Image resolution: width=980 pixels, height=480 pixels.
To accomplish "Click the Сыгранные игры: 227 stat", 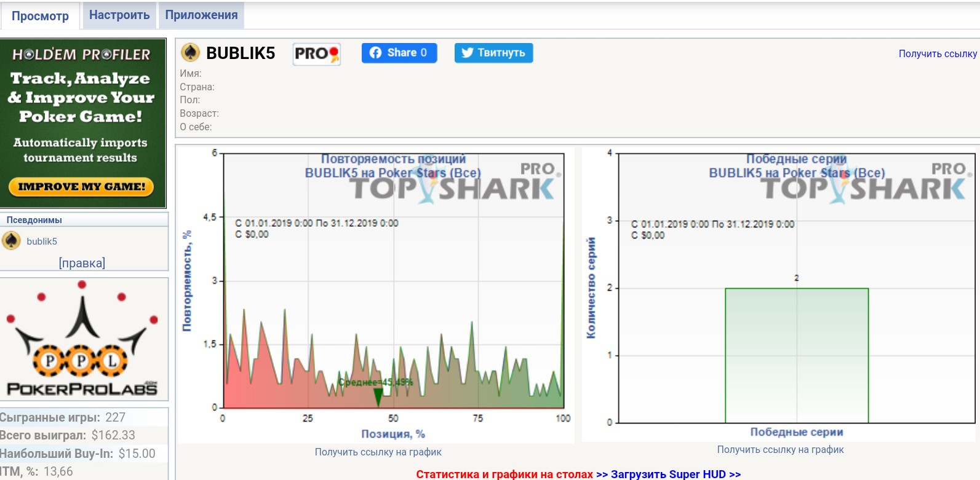I will 62,418.
